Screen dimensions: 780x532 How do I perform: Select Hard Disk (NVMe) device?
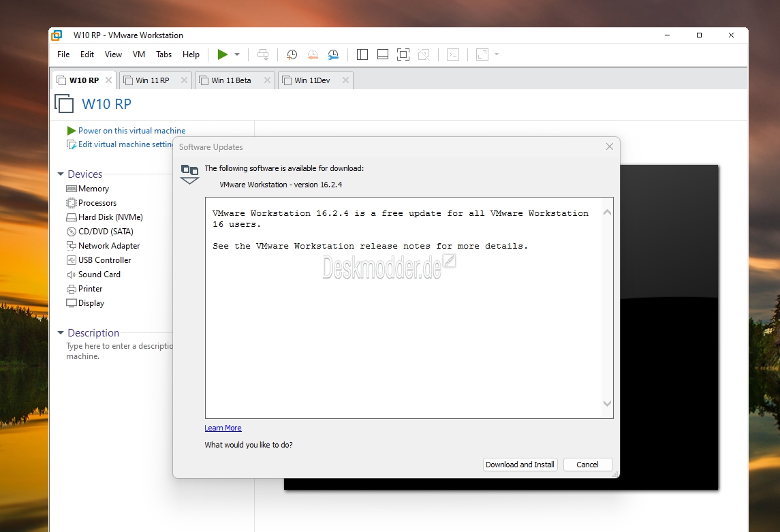pyautogui.click(x=104, y=217)
